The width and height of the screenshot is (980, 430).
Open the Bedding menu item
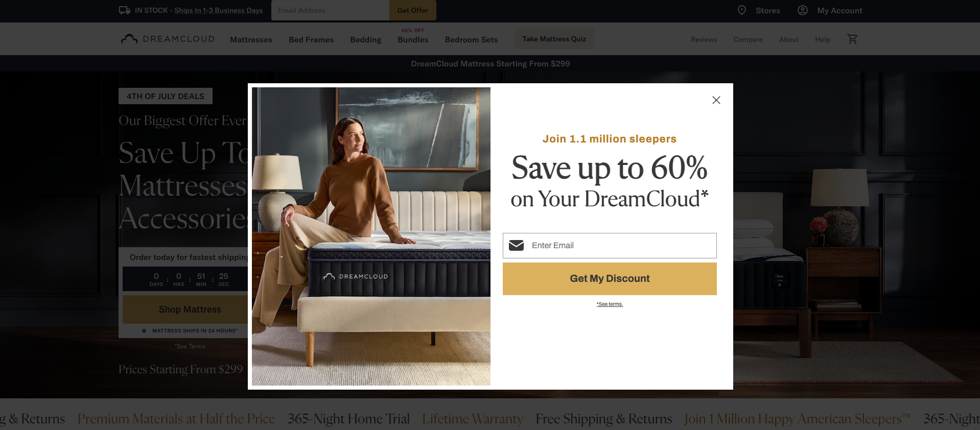(365, 40)
